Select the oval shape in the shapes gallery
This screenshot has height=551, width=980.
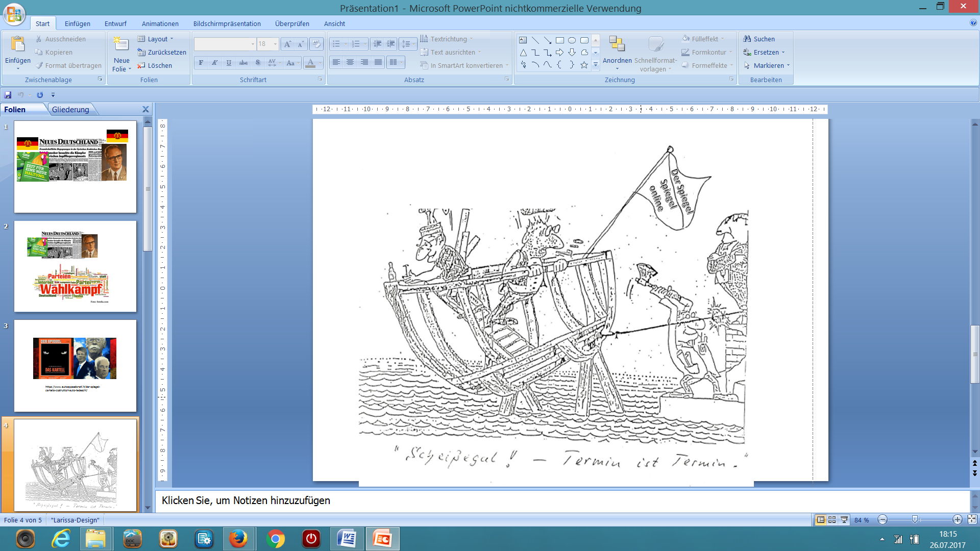click(x=572, y=40)
